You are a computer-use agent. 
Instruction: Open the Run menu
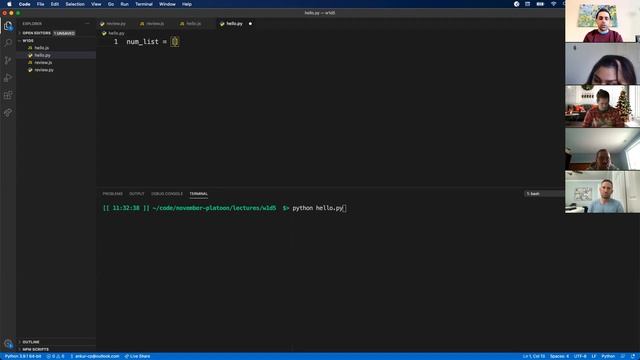click(124, 4)
